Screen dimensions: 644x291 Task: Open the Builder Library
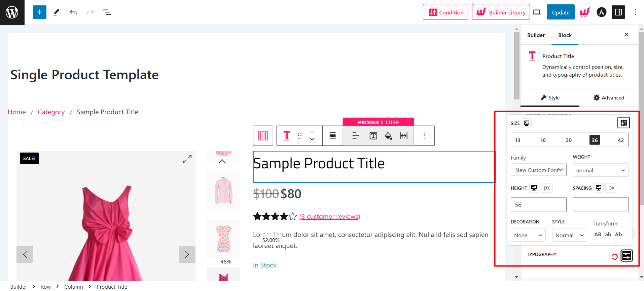point(501,12)
